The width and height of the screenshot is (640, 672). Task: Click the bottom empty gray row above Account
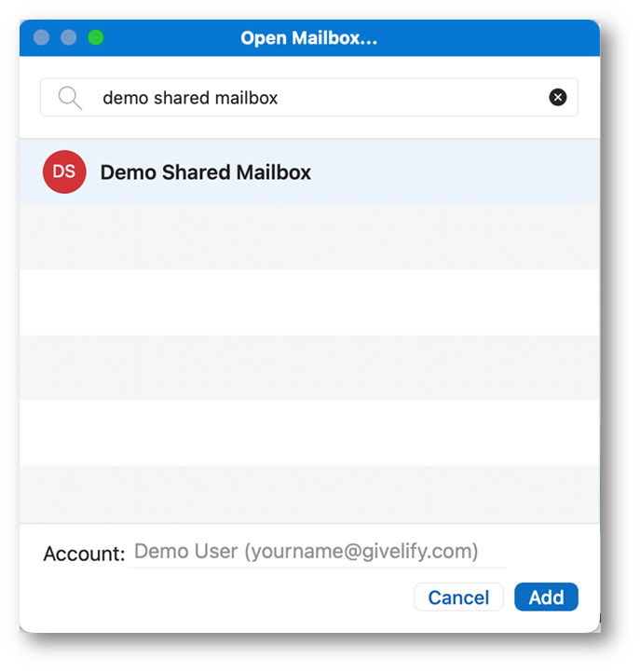[x=309, y=494]
